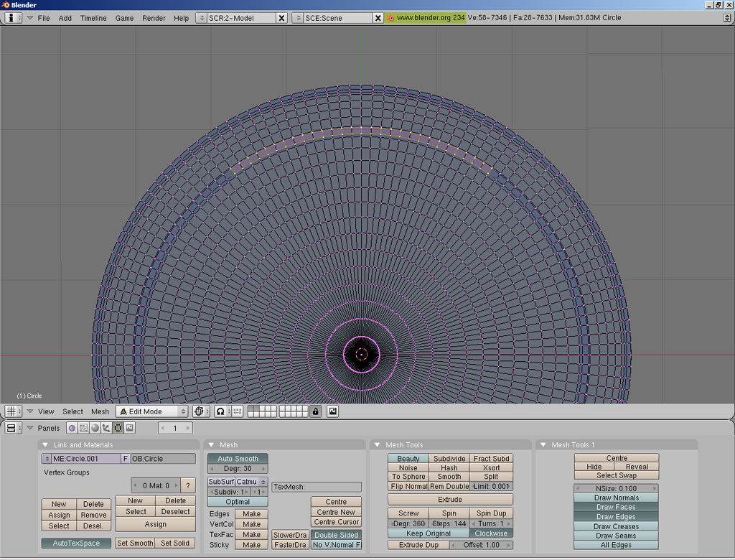The image size is (735, 560).
Task: Open SCR:2-Model screen browse dropdown
Action: click(202, 18)
